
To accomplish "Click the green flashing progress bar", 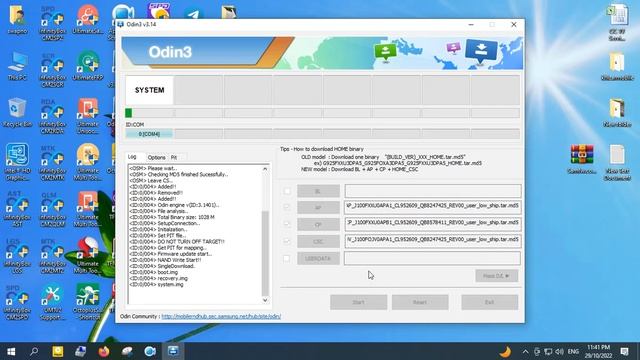I will coord(129,113).
